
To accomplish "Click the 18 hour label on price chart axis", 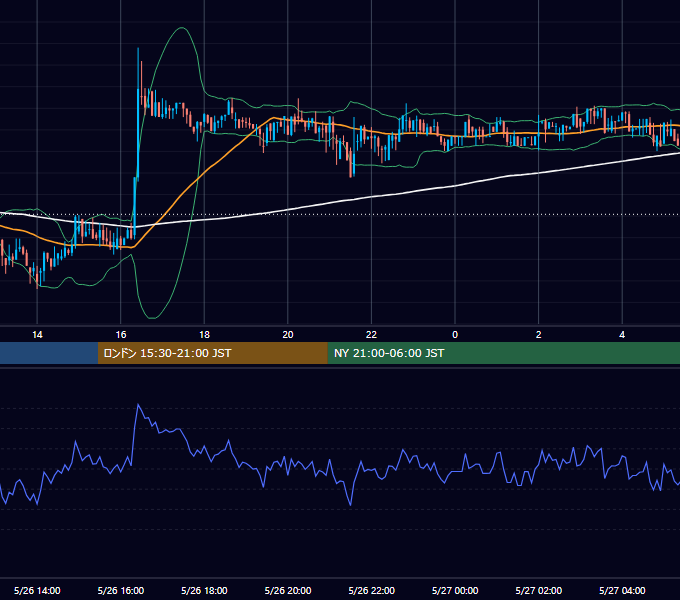I will click(x=204, y=335).
